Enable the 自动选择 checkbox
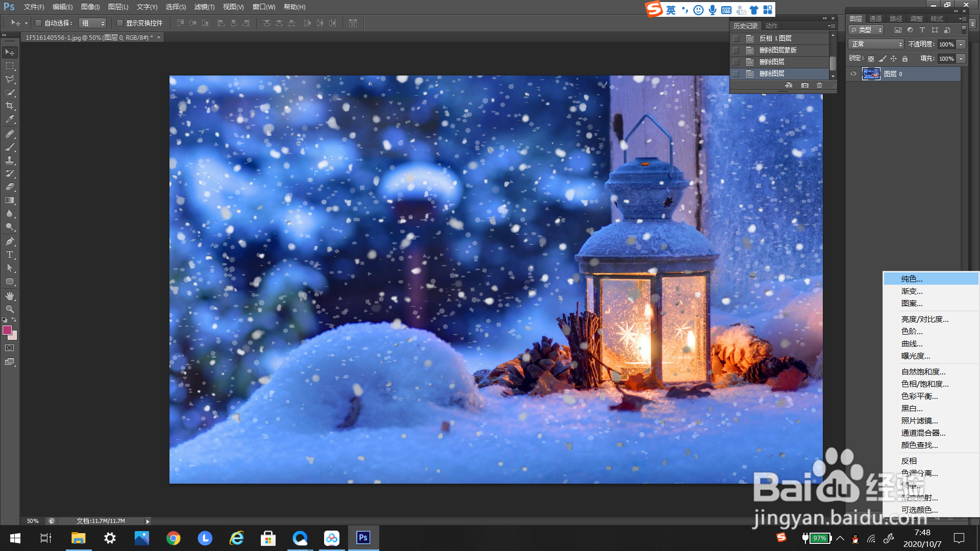Image resolution: width=980 pixels, height=551 pixels. tap(38, 23)
